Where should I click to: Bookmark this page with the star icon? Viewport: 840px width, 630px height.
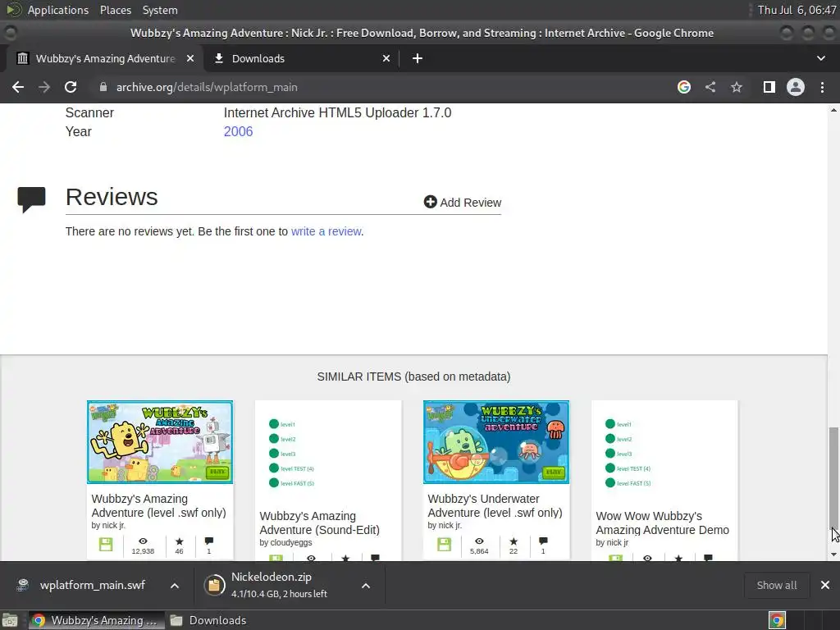click(x=737, y=87)
